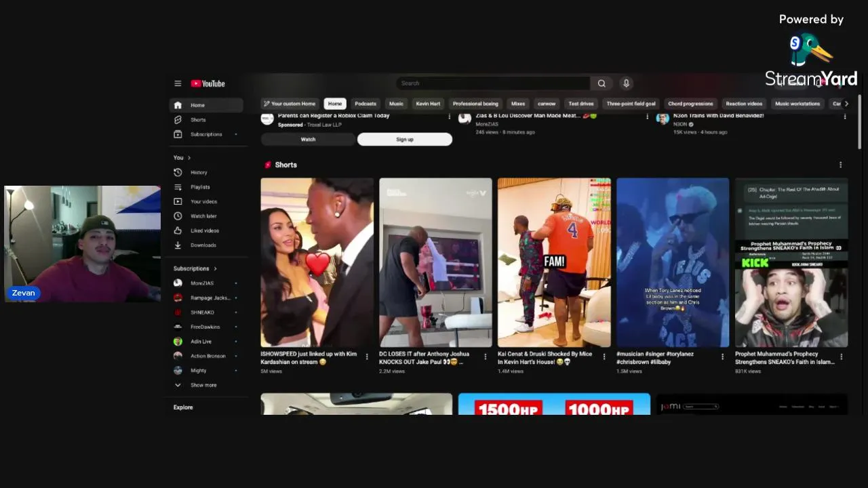
Task: Select the Professional boxing chip
Action: pyautogui.click(x=475, y=104)
